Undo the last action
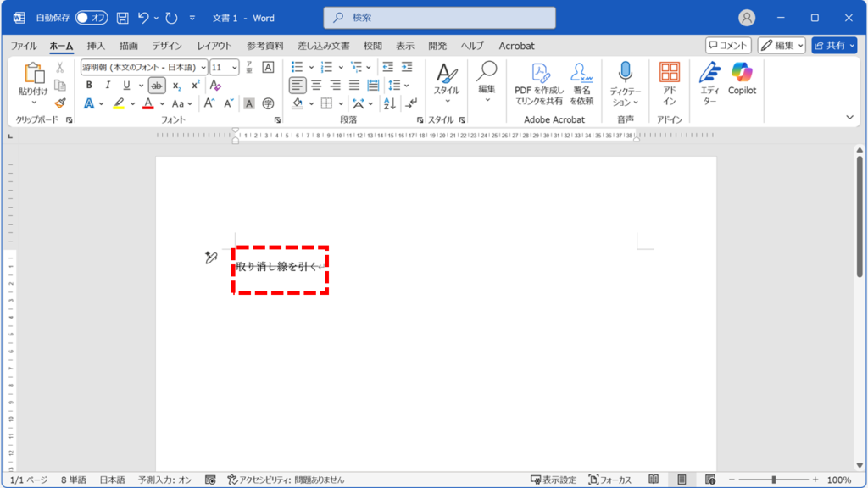 143,18
